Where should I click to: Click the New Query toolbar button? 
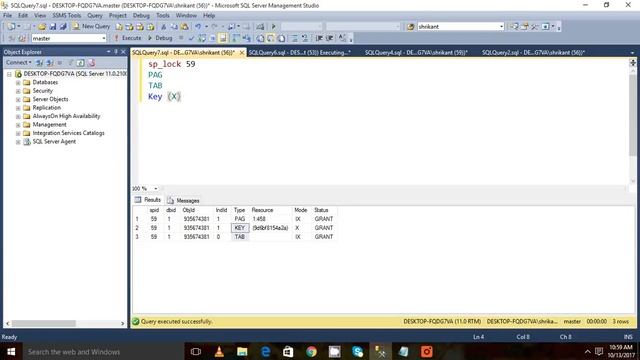91,27
